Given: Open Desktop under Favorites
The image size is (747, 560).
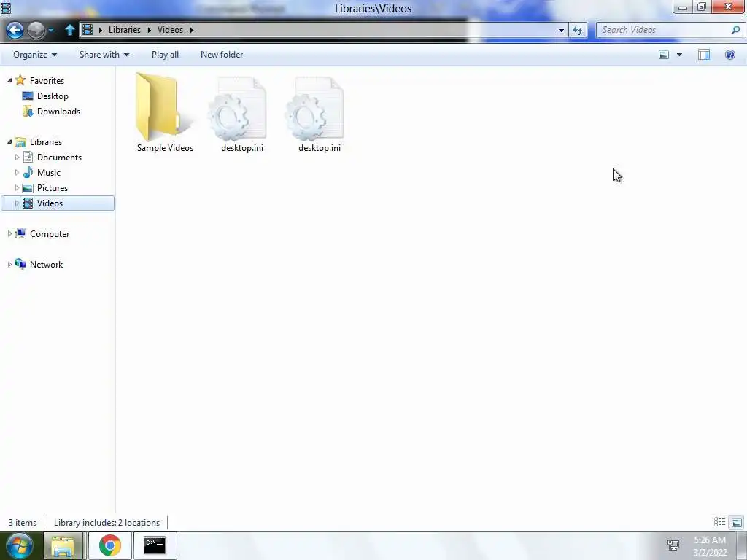Looking at the screenshot, I should click(53, 96).
